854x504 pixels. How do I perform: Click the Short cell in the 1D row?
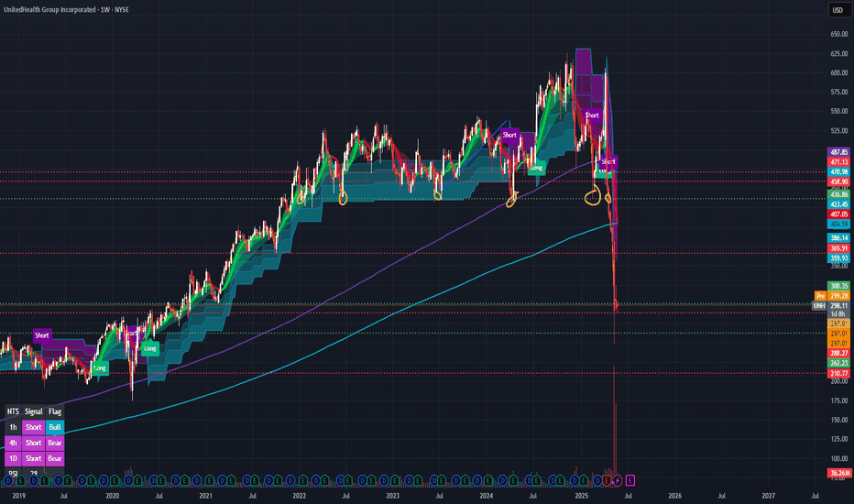point(33,459)
